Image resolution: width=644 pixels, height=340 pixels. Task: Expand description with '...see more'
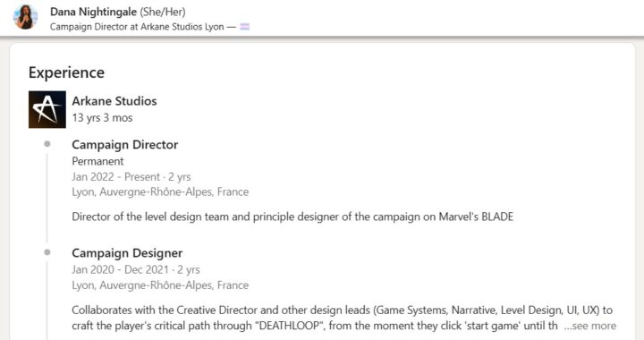[x=589, y=326]
